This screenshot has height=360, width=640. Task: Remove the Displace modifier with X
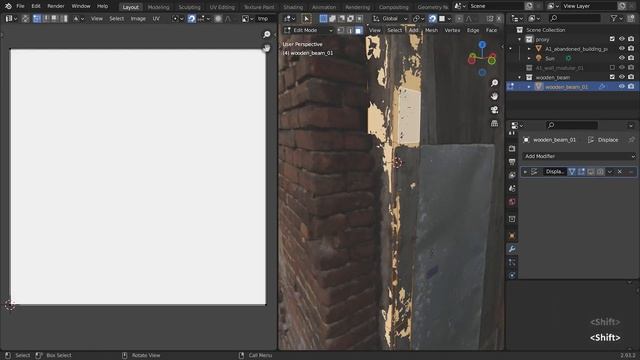click(x=620, y=172)
